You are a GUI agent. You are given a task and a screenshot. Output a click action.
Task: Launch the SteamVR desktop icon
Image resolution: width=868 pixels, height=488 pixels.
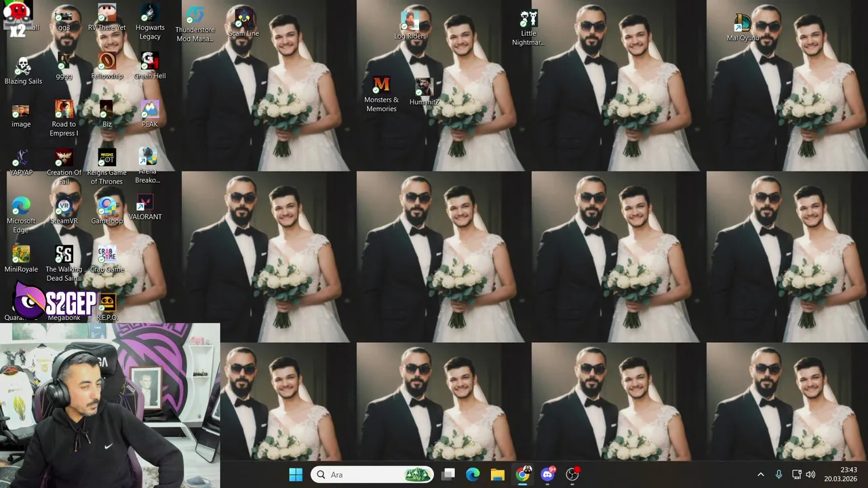(64, 211)
